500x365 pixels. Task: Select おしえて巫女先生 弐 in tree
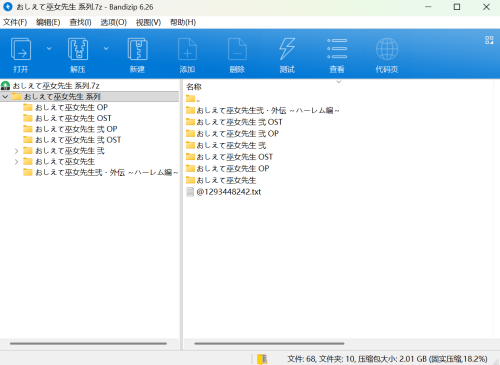click(x=70, y=151)
